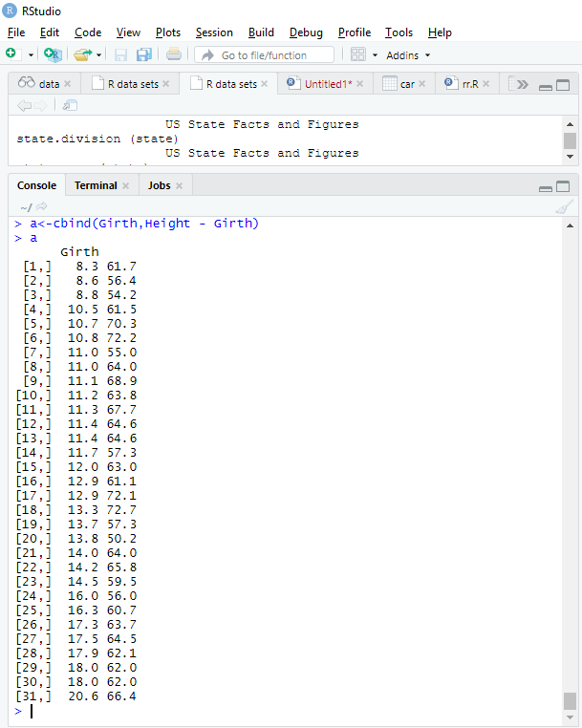Click the console scrollbar thumb
Viewport: 582px width, 728px height.
point(570,701)
